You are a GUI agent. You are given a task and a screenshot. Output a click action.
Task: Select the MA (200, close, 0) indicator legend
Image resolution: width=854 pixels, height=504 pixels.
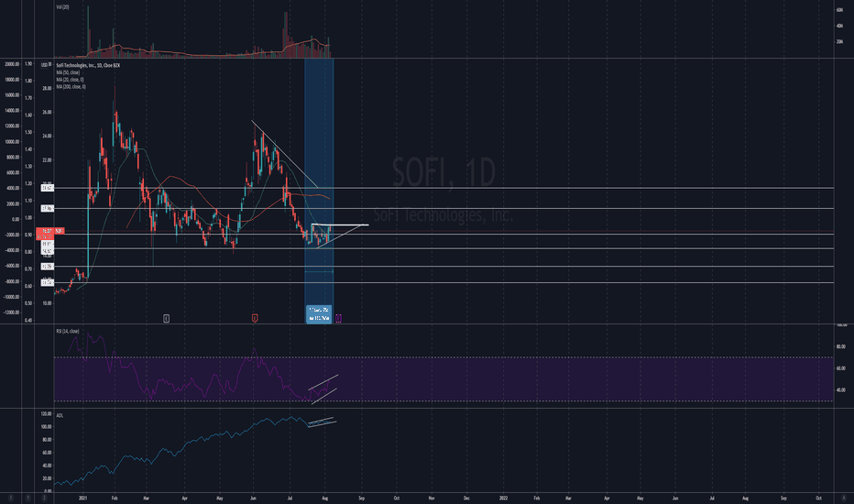71,87
